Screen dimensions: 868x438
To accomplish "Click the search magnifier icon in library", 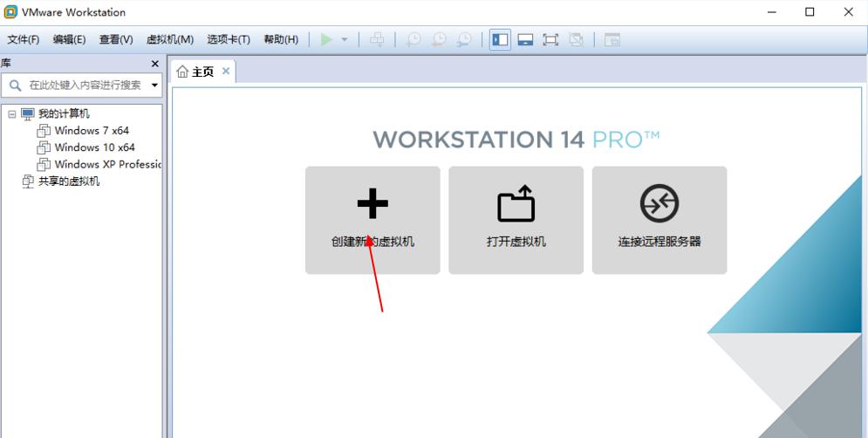I will click(16, 86).
